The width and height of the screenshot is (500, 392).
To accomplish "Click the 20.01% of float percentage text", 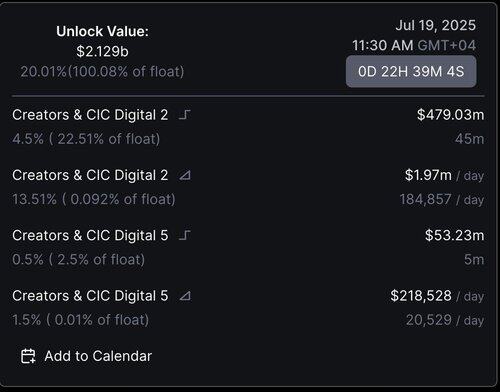I will (x=102, y=71).
